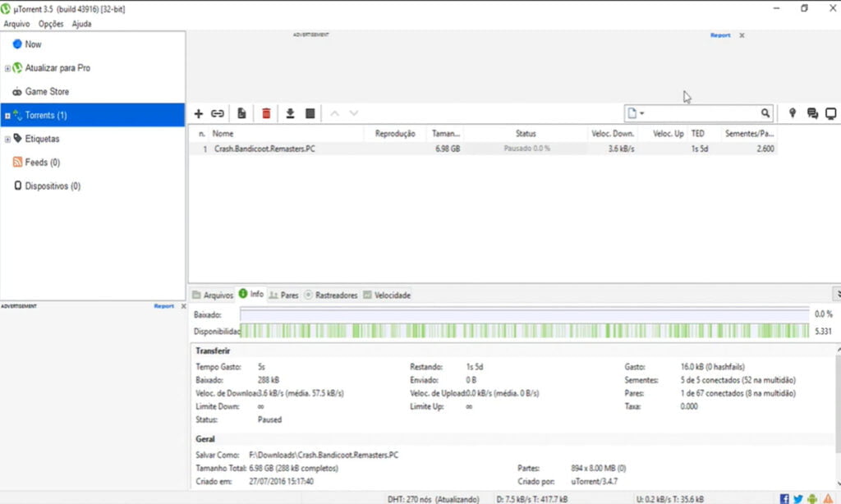Close the top advertisement banner
Image resolution: width=841 pixels, height=504 pixels.
point(742,35)
